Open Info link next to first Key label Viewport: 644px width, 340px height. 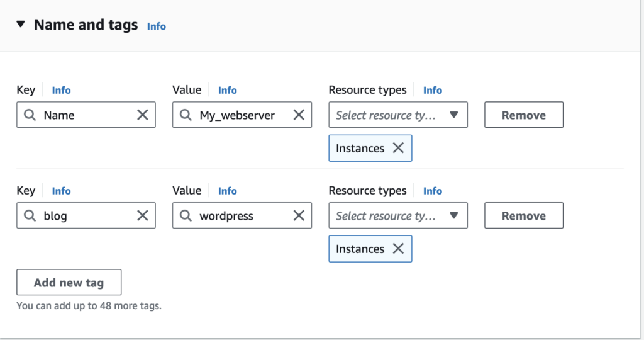[x=61, y=90]
